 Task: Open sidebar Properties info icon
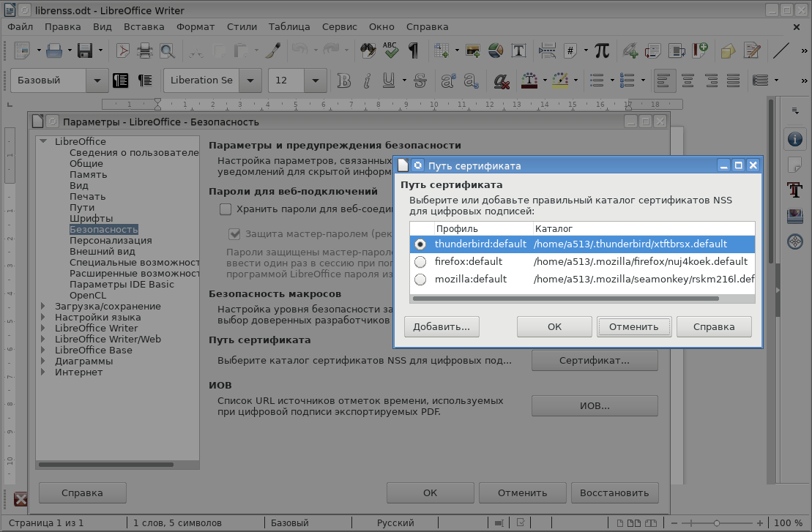pos(795,139)
